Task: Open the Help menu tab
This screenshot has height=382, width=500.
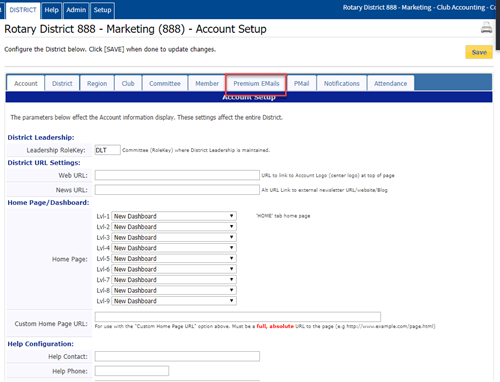Action: 52,10
